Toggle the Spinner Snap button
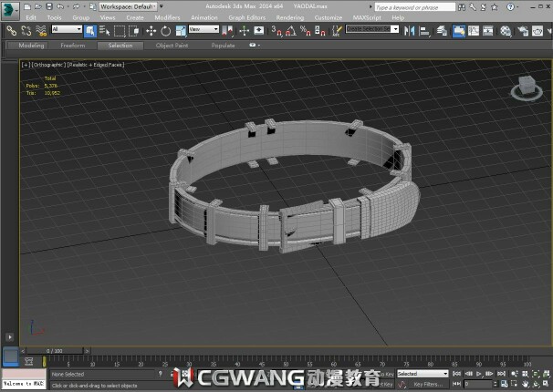Screen dimensions: 553x392 coord(319,31)
